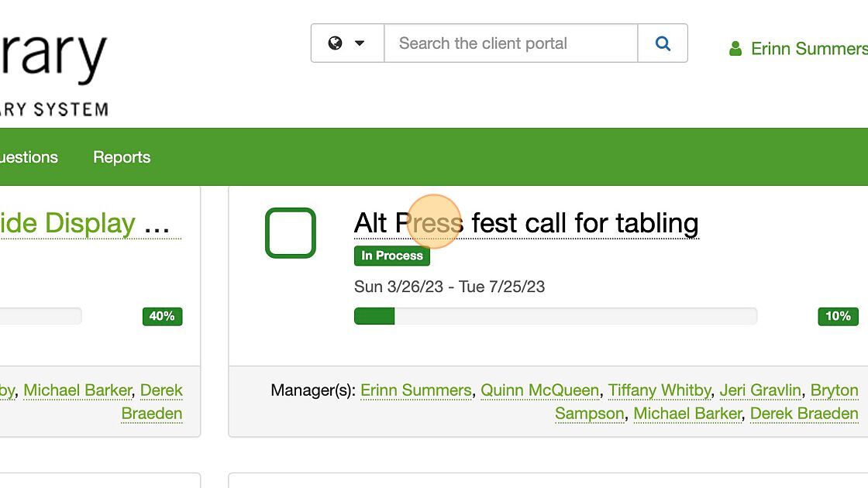Screen dimensions: 868x488
Task: Open the Alt Press fest call for tabling project
Action: 526,224
